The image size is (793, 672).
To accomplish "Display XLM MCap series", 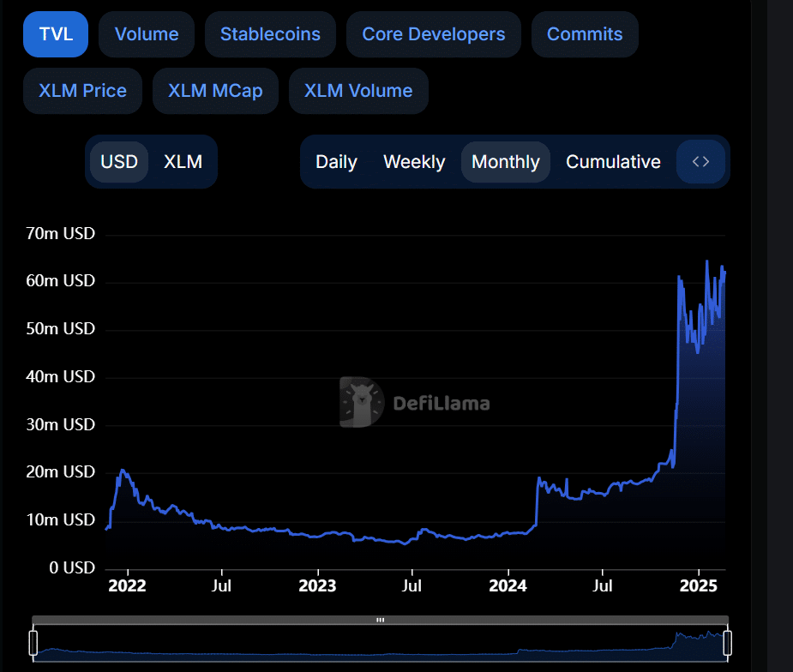I will coord(215,91).
